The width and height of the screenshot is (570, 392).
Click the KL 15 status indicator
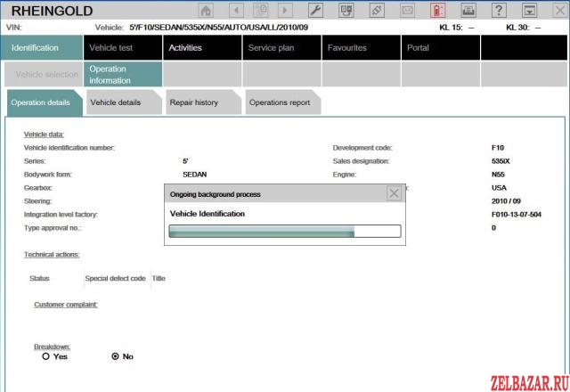pyautogui.click(x=457, y=28)
